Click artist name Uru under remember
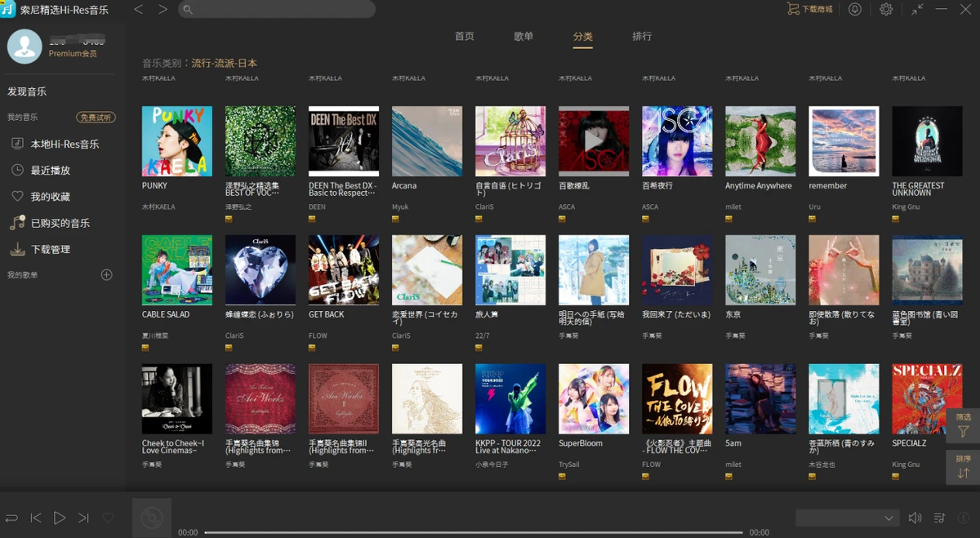Viewport: 980px width, 538px height. [814, 207]
